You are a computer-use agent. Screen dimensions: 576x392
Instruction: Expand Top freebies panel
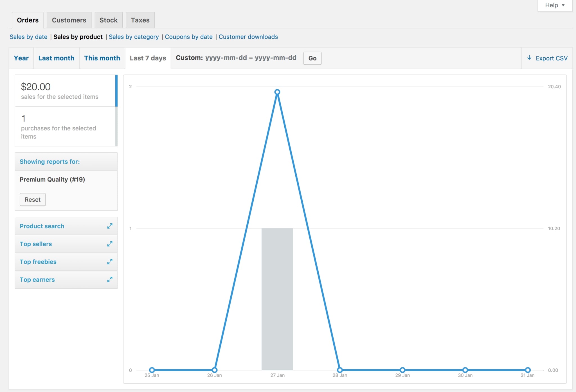click(110, 261)
